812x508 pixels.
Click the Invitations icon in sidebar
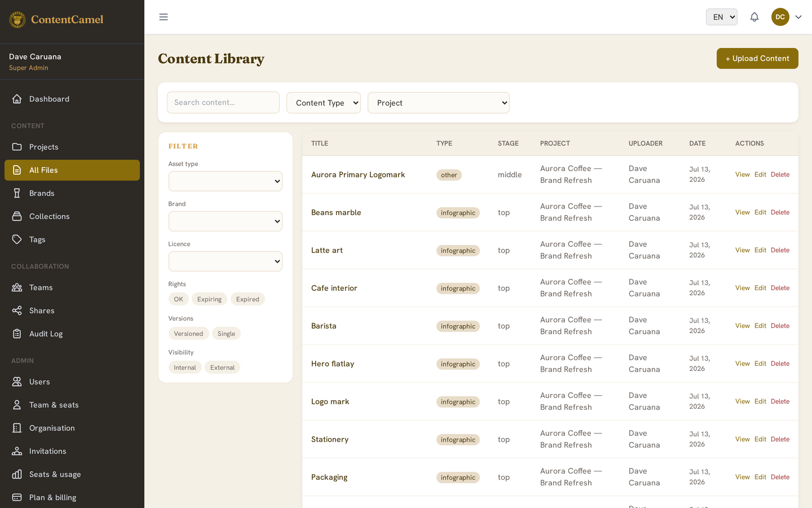tap(17, 451)
